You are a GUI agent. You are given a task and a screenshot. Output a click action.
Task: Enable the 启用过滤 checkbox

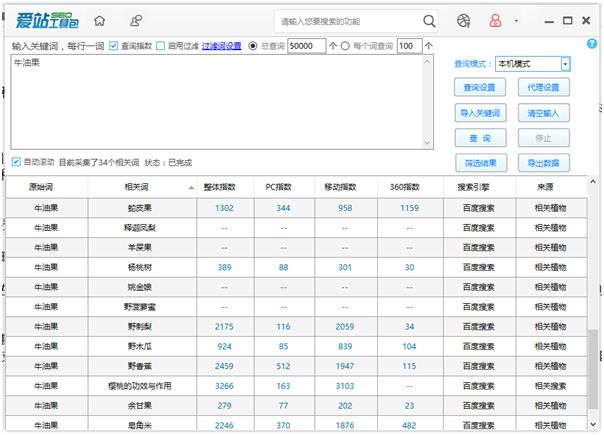coord(161,46)
